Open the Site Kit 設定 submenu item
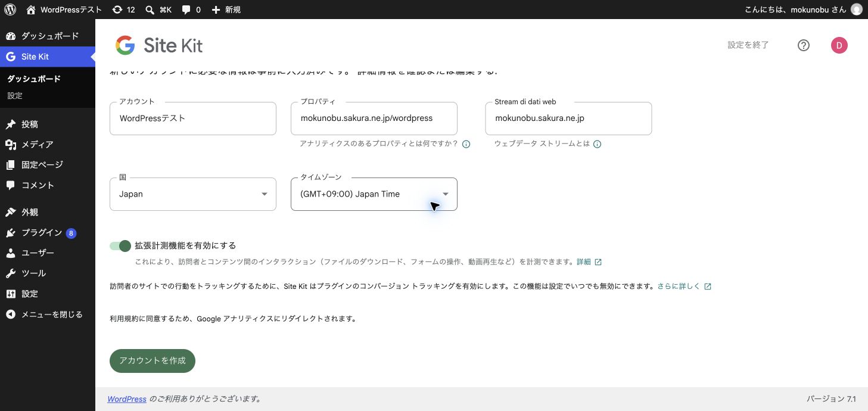Screen dimensions: 868x411 pyautogui.click(x=15, y=96)
